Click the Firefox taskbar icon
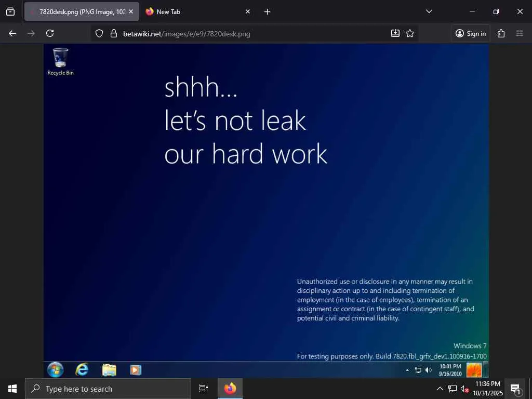Image resolution: width=532 pixels, height=399 pixels. (x=230, y=389)
